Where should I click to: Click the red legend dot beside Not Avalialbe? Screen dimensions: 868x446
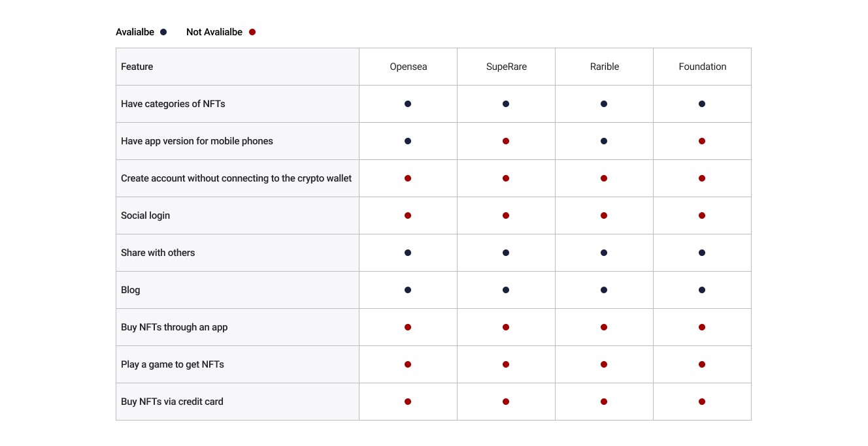coord(252,32)
